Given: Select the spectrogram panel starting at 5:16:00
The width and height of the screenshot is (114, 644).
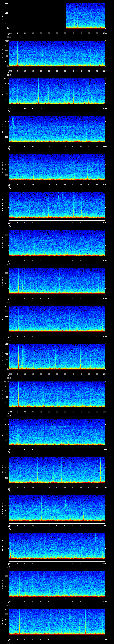Looking at the screenshot, I should (x=57, y=281).
